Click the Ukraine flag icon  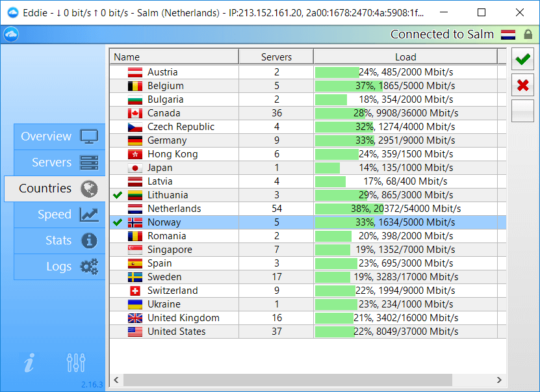tap(135, 304)
